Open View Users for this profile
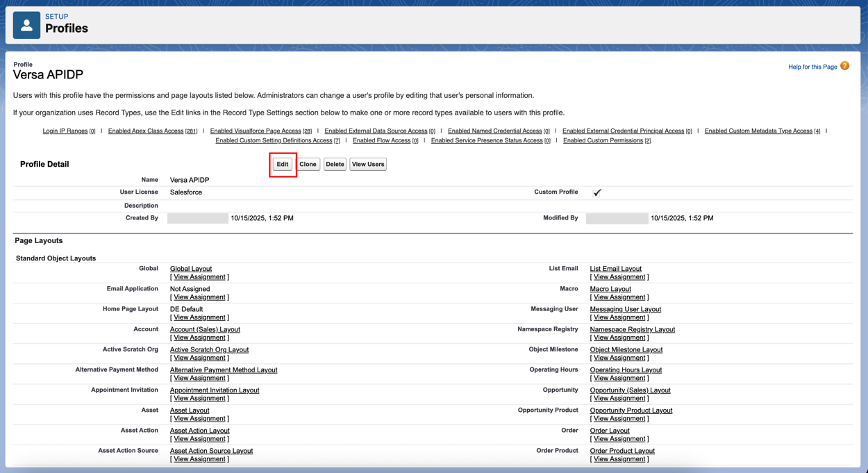 click(367, 165)
